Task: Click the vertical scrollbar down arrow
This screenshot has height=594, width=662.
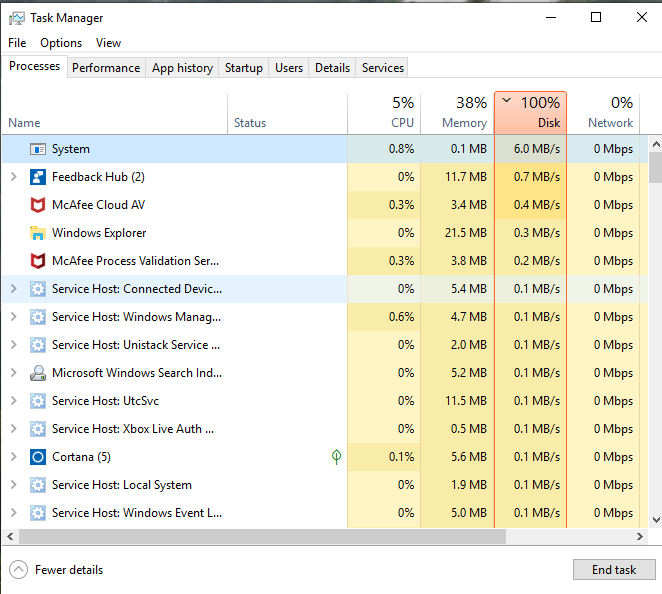Action: pyautogui.click(x=656, y=520)
